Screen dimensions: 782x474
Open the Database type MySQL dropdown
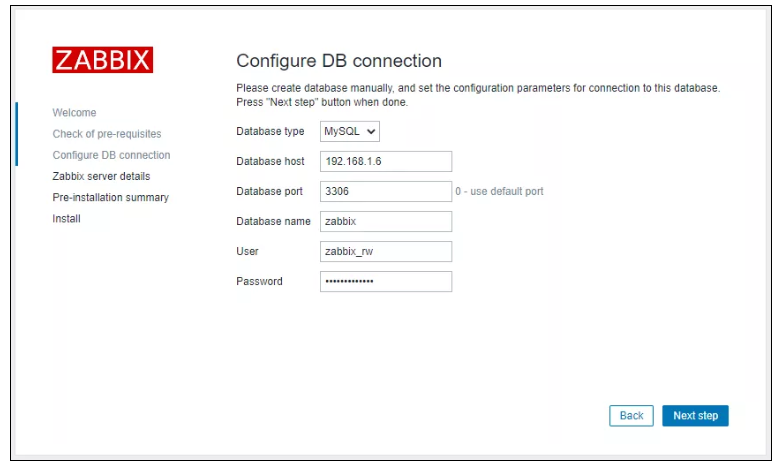click(x=350, y=131)
